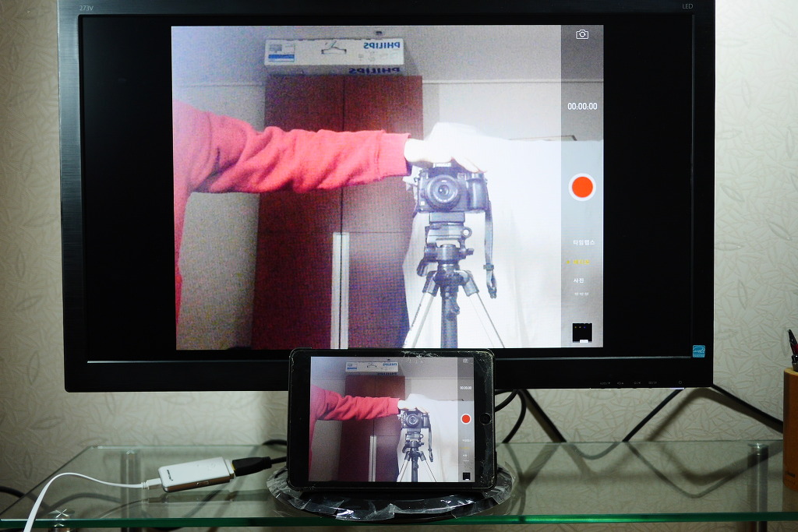Choose 정방형 mode below 사진 on the monitor

[582, 295]
